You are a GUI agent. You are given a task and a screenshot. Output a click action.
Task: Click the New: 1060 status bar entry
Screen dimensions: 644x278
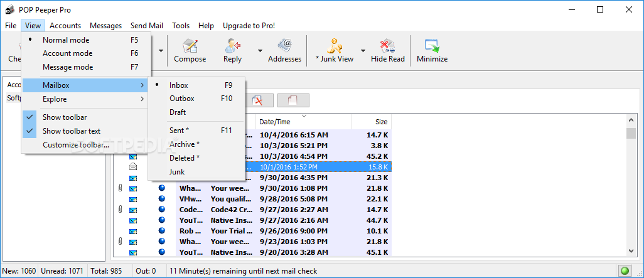[19, 271]
